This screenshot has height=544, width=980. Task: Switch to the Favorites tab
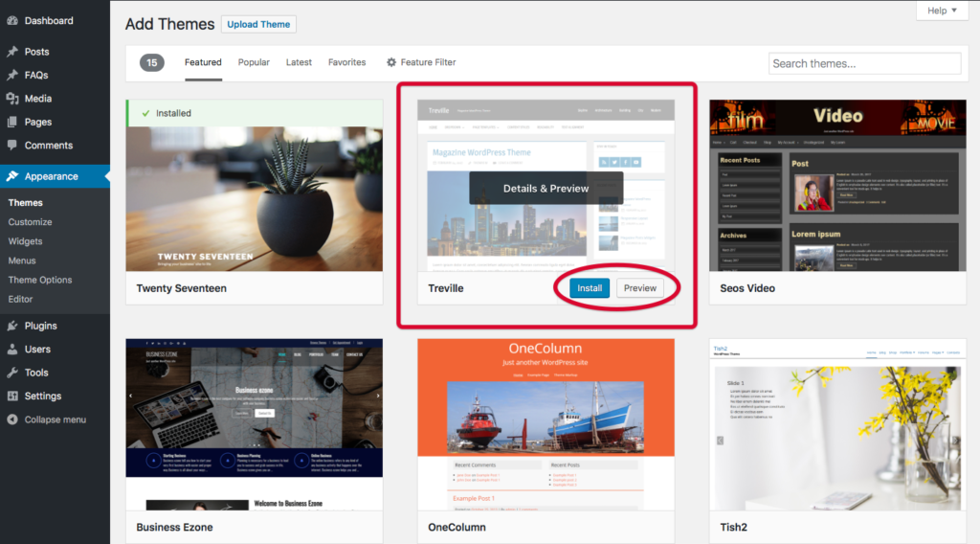pos(346,62)
